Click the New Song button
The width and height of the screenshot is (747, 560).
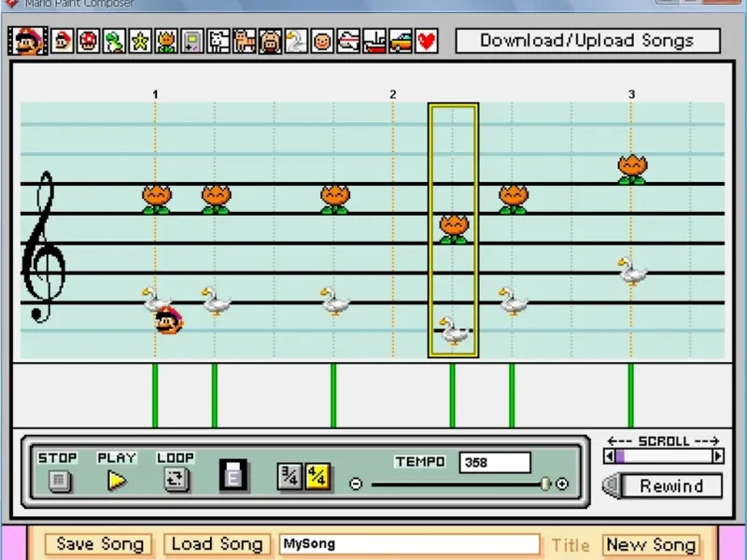coord(651,544)
